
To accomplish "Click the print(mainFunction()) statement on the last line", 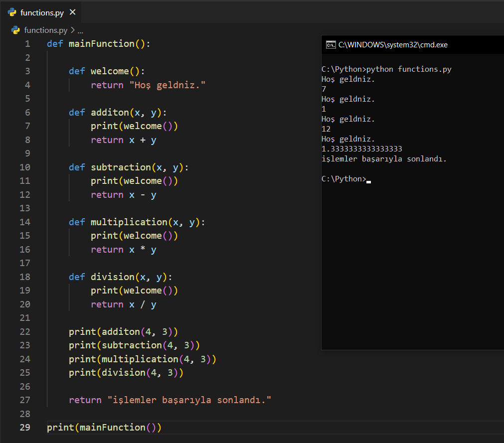I will [104, 427].
